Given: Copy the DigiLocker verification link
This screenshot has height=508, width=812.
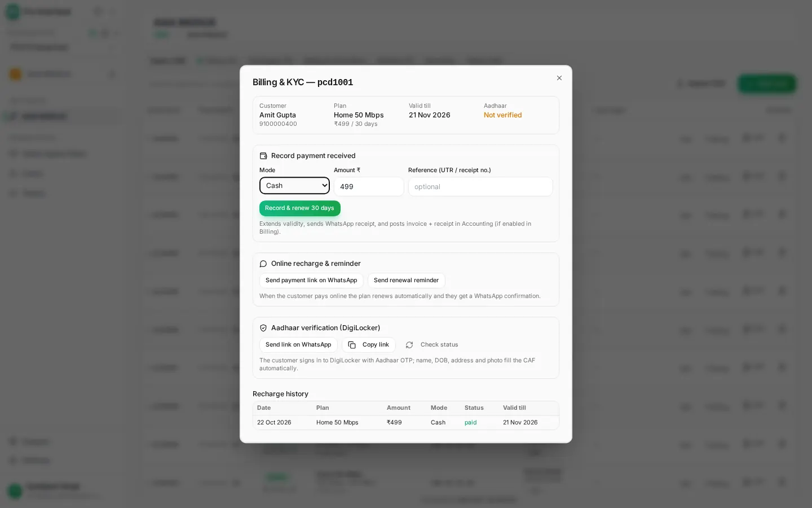Looking at the screenshot, I should point(369,345).
